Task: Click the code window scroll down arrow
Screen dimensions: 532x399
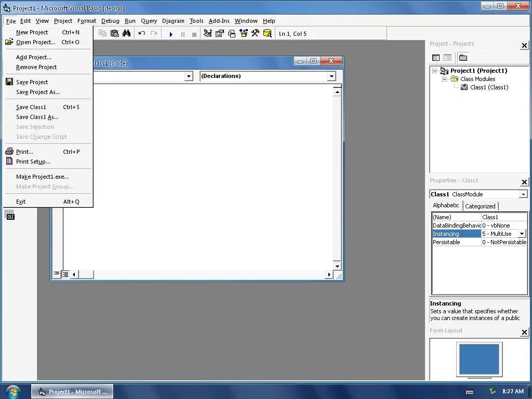Action: pos(337,266)
